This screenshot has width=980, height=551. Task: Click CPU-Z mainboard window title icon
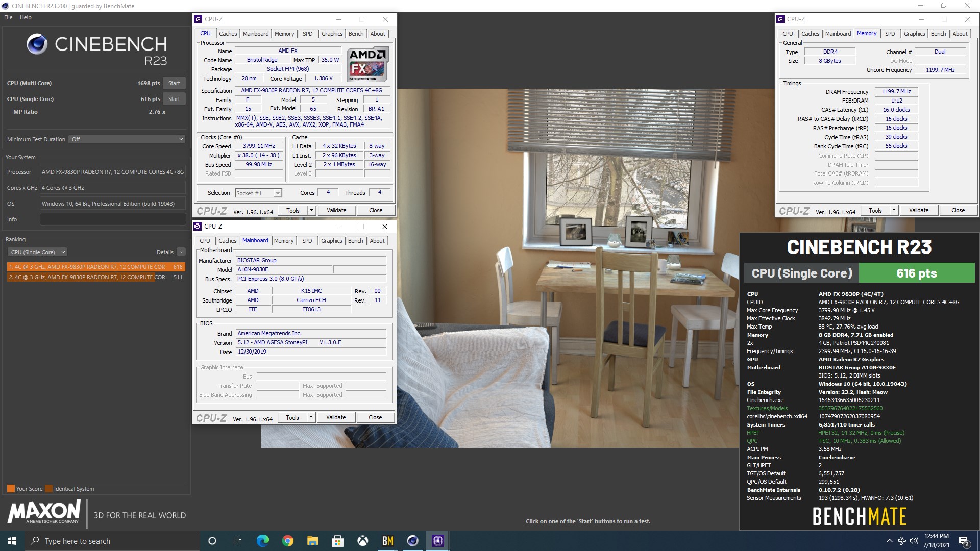(198, 227)
